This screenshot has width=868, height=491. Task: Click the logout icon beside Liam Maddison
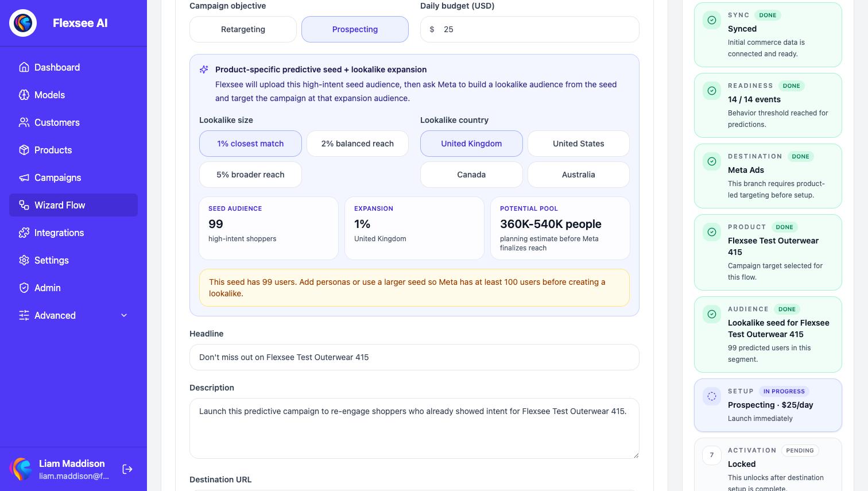coord(127,469)
